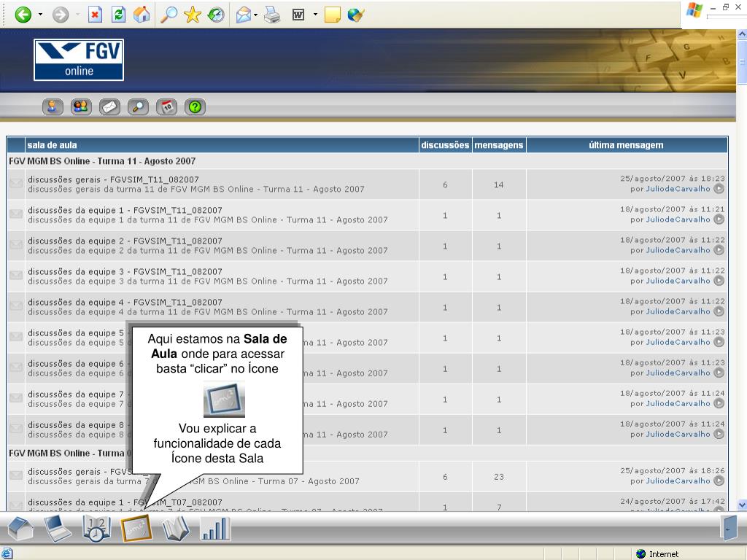Click messages count 14 in discussões gerais row
The width and height of the screenshot is (747, 560).
499,184
